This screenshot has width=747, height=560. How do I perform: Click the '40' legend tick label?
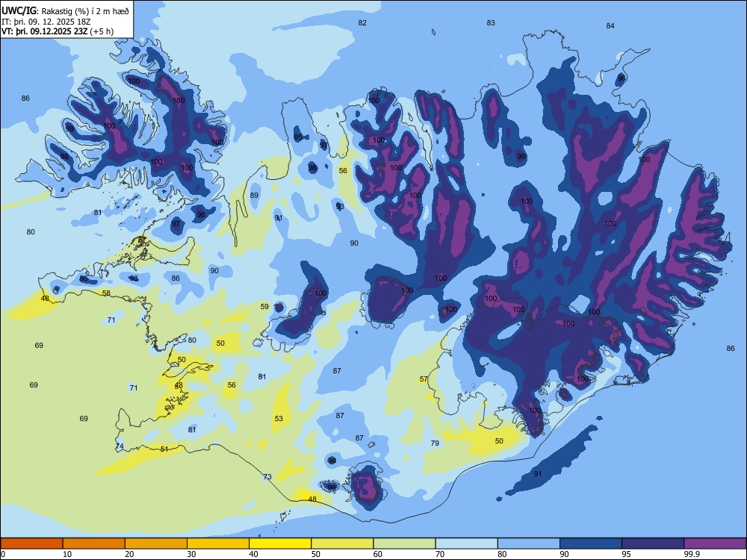(253, 554)
